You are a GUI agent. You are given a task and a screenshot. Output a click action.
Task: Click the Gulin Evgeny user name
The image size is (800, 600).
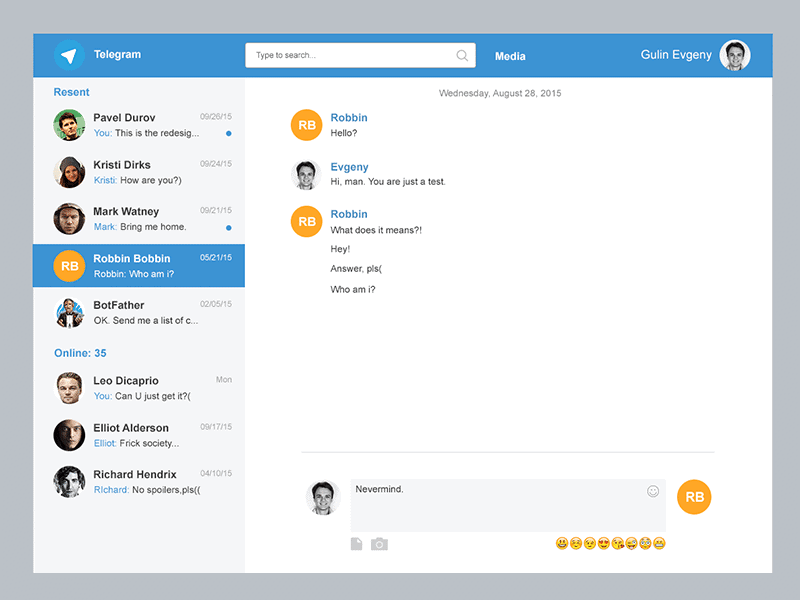click(676, 55)
